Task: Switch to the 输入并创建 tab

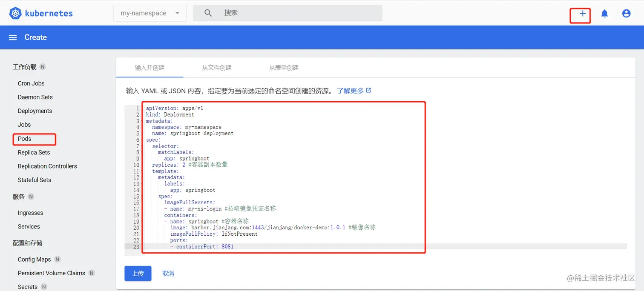Action: [x=149, y=68]
